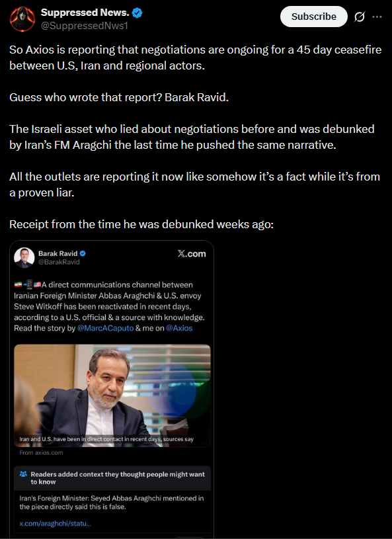Click the community notes people icon

click(x=23, y=474)
